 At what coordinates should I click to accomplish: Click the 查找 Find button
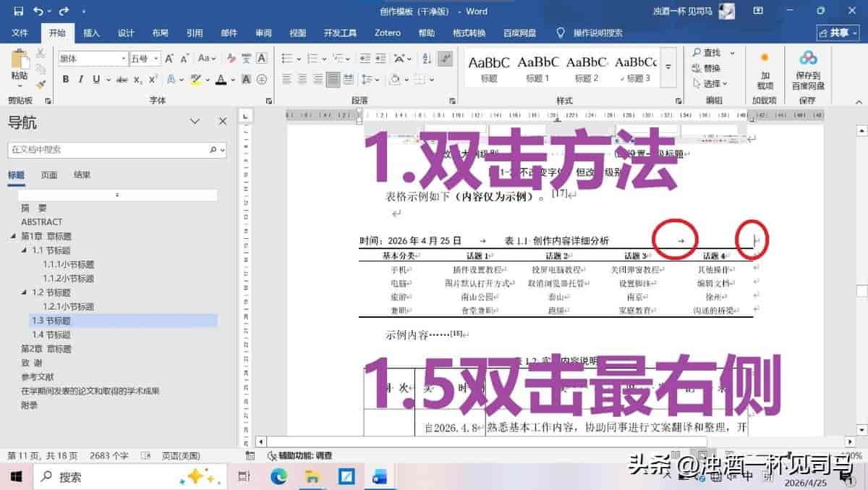tap(707, 53)
